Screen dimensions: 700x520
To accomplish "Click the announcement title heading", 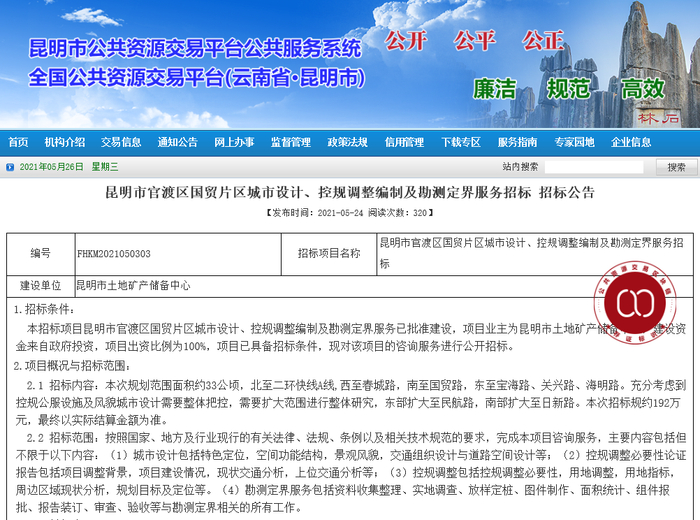I will pyautogui.click(x=350, y=192).
